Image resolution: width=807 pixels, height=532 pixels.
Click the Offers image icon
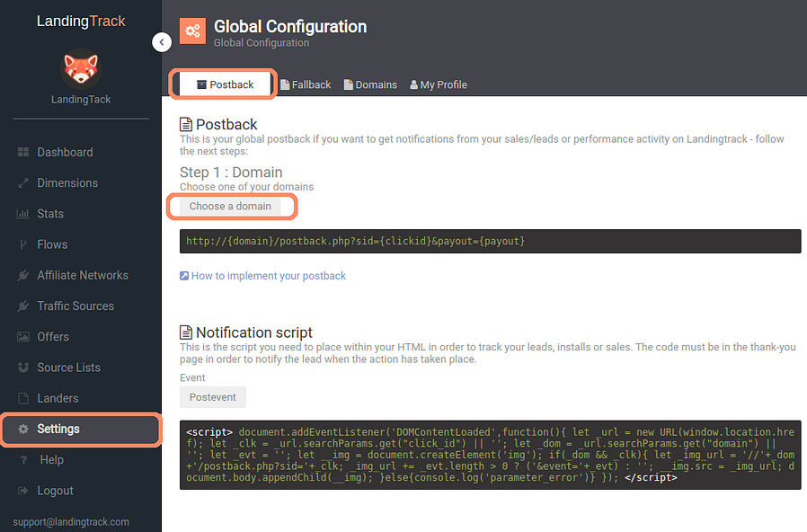[x=23, y=336]
